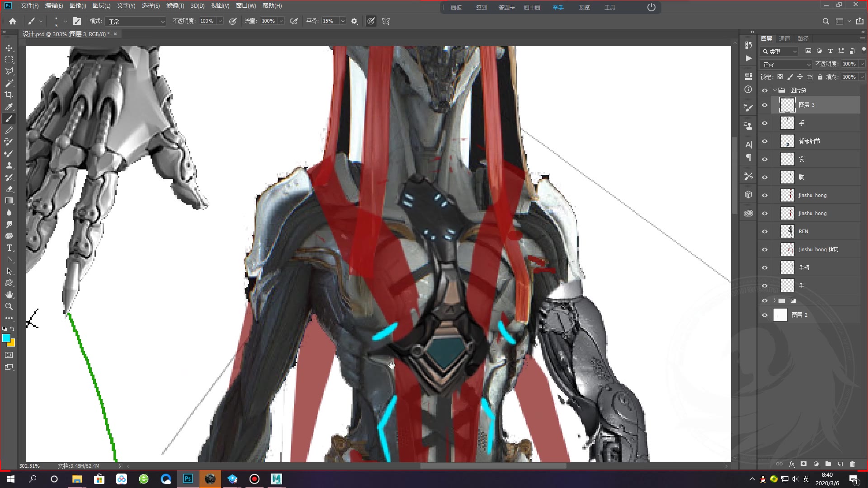Viewport: 868px width, 488px height.
Task: Select the Eraser tool
Action: 9,189
